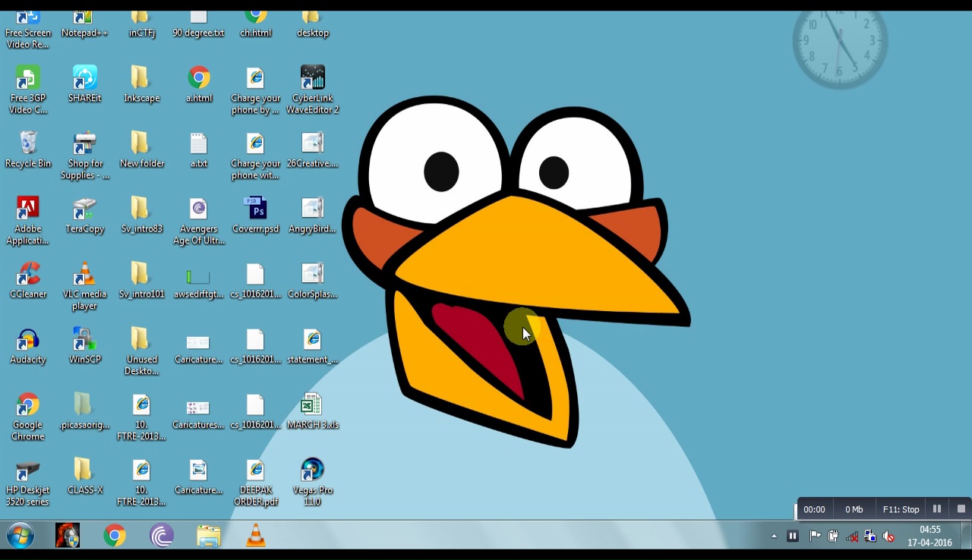972x560 pixels.
Task: Click the recorder pause tray icon
Action: (x=793, y=536)
